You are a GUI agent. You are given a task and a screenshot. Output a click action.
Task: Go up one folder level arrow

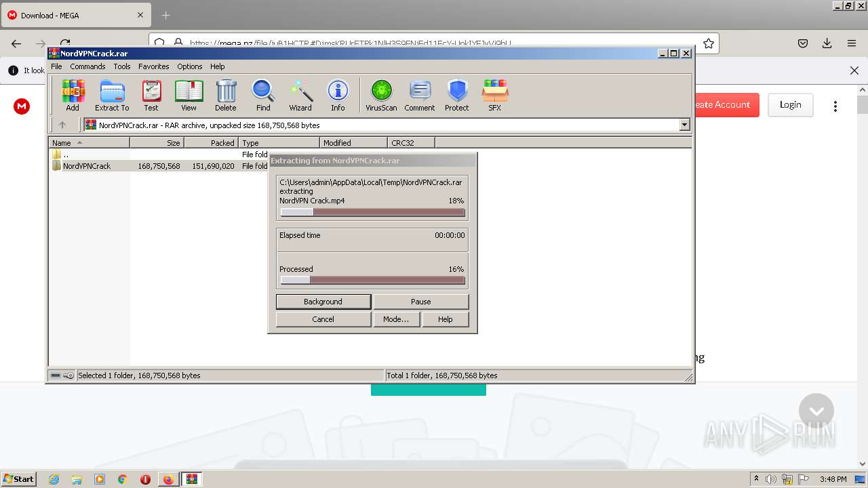click(x=62, y=125)
